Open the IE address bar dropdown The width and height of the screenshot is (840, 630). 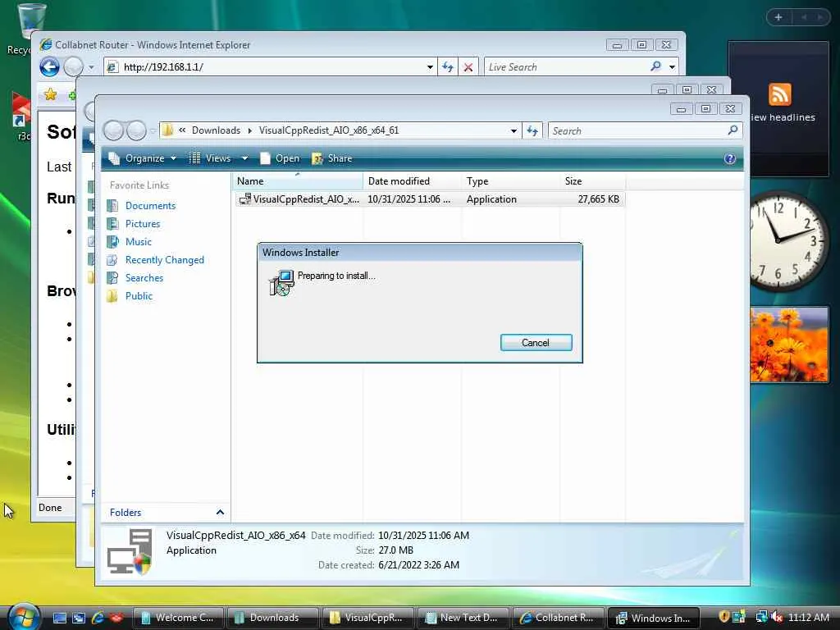coord(430,67)
